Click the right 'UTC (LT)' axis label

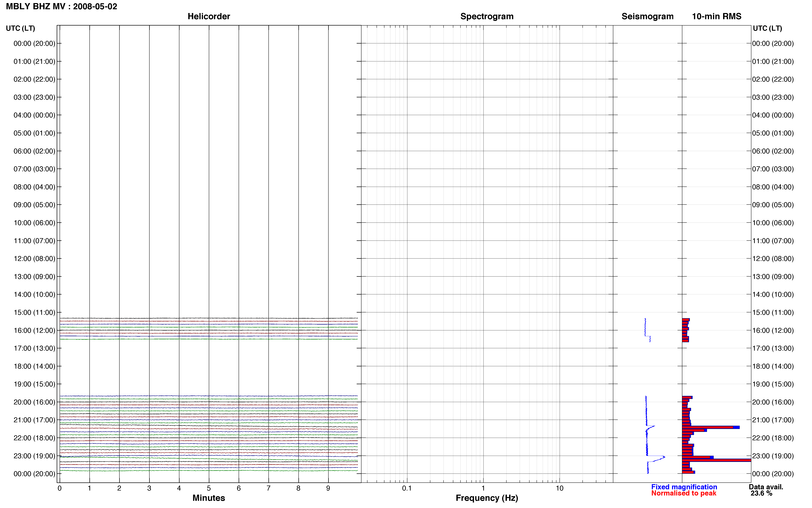click(767, 28)
